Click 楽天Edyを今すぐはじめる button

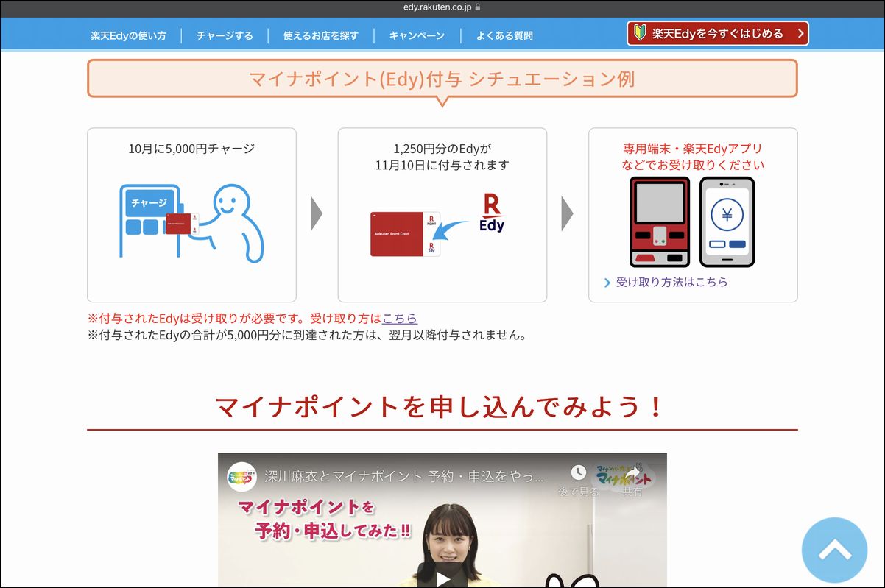pyautogui.click(x=718, y=33)
